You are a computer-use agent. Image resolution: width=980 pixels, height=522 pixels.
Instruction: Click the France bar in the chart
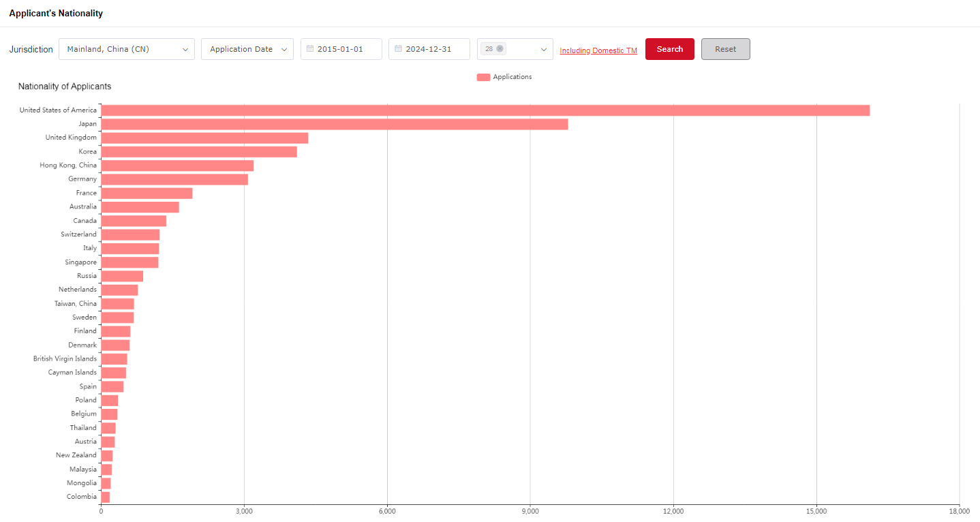[x=147, y=193]
